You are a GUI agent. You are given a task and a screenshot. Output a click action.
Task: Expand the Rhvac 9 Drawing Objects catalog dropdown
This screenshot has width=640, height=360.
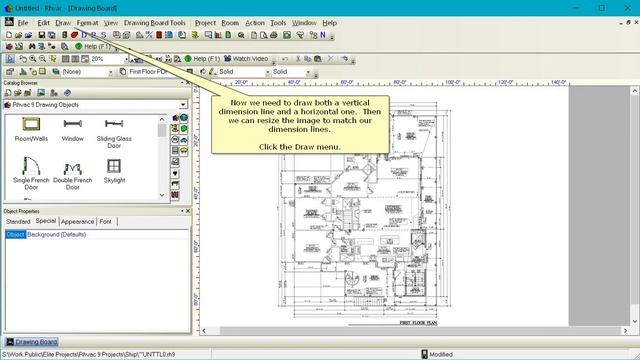[x=182, y=105]
